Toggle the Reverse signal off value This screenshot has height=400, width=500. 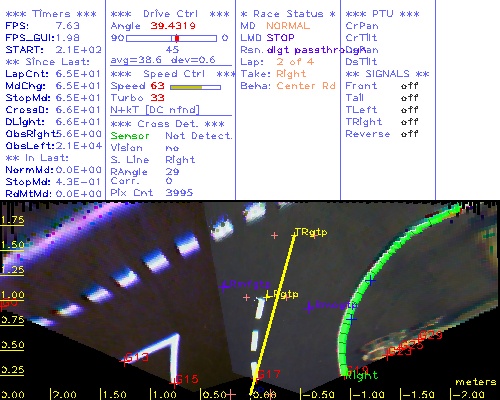410,134
